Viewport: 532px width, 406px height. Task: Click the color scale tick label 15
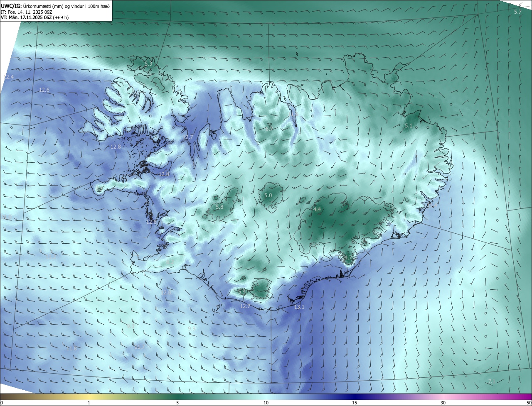pyautogui.click(x=355, y=403)
